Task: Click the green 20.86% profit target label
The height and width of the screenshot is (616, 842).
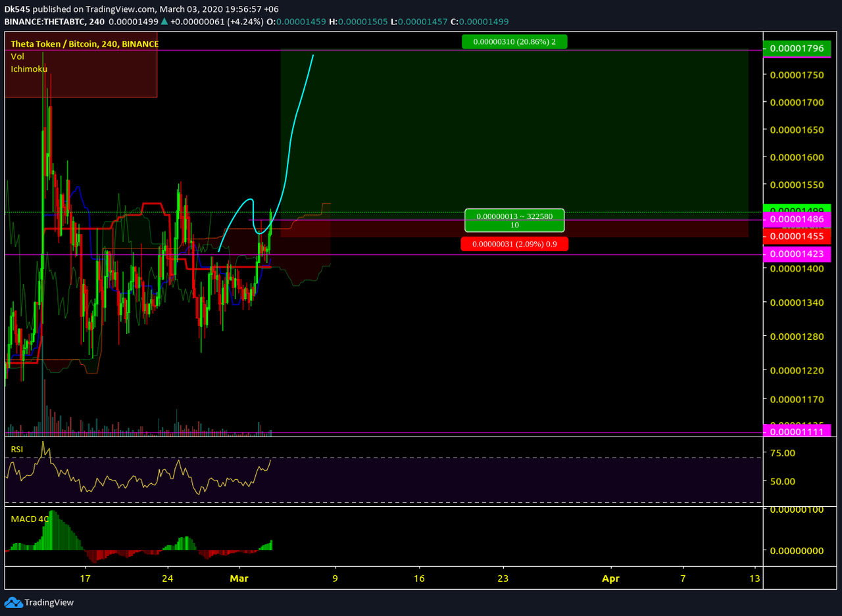Action: click(514, 42)
